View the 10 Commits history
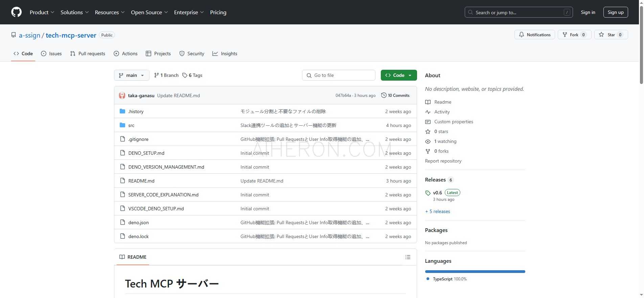 click(x=395, y=95)
